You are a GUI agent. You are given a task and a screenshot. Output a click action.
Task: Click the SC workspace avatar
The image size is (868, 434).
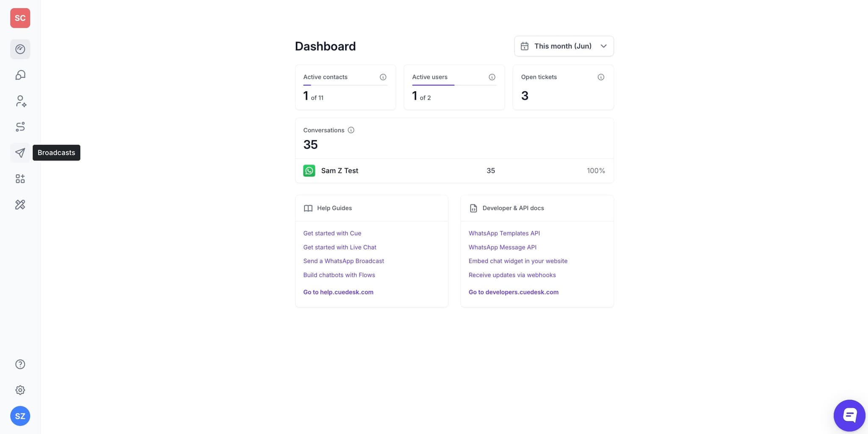[x=20, y=18]
